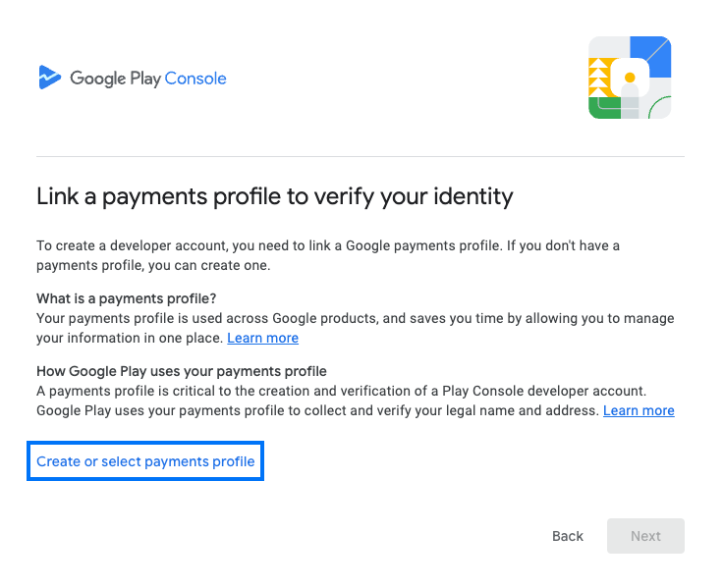Image resolution: width=723 pixels, height=588 pixels.
Task: Open Learn more about what a payments profile is
Action: [262, 338]
